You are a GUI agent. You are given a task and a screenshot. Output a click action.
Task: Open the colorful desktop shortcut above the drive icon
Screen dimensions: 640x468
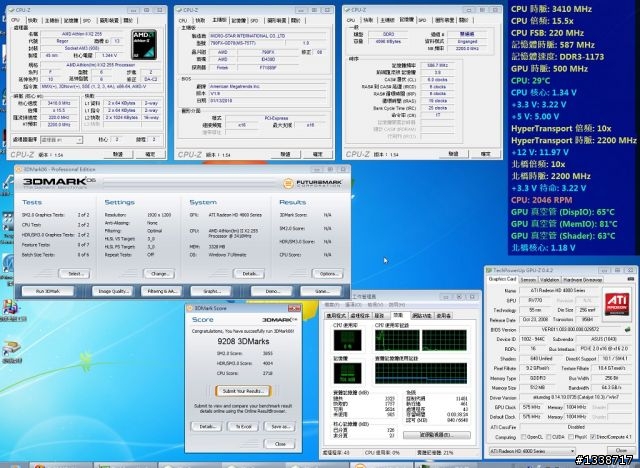tap(10, 308)
